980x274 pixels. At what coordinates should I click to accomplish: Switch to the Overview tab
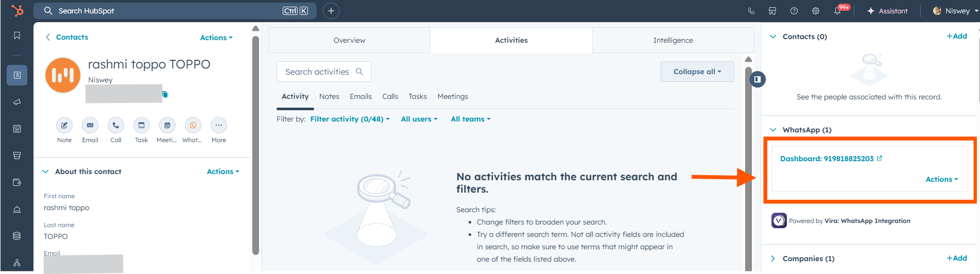tap(349, 40)
